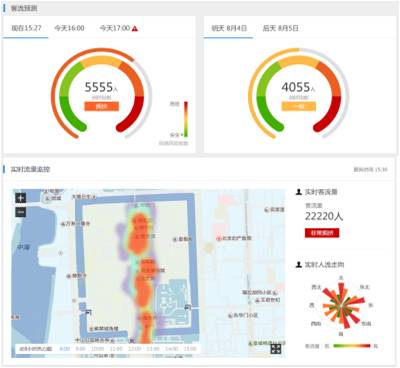Click the parking marker on the map's right wall
This screenshot has height=368, width=400.
pyautogui.click(x=188, y=308)
